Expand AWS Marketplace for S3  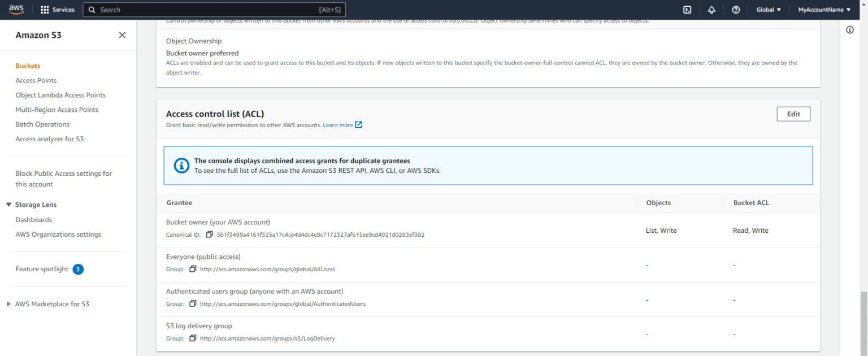click(8, 304)
